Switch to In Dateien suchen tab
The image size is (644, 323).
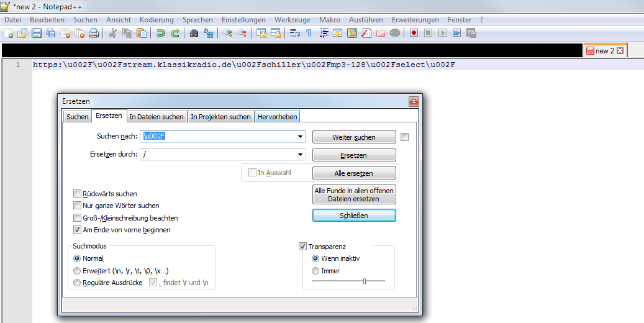[x=156, y=117]
